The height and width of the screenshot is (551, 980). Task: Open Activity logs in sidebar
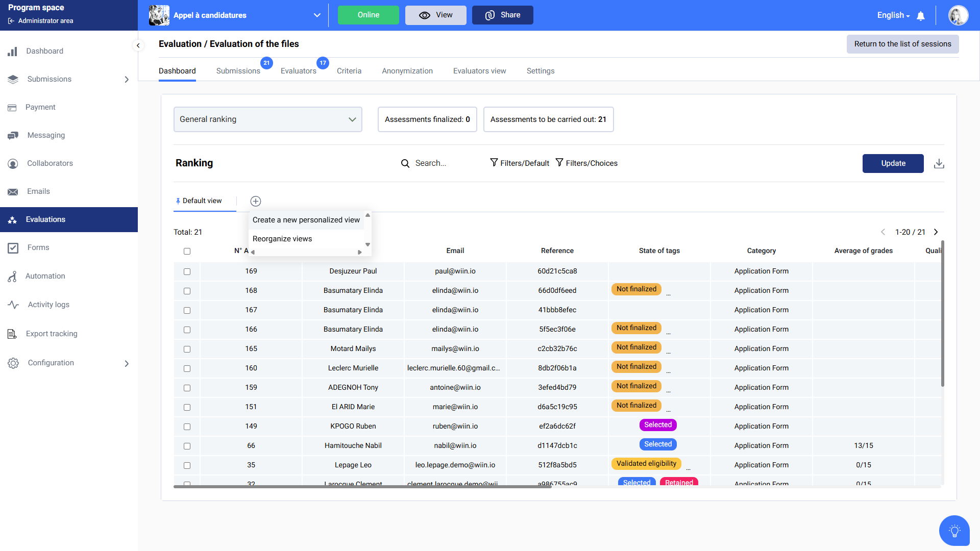[x=48, y=305]
